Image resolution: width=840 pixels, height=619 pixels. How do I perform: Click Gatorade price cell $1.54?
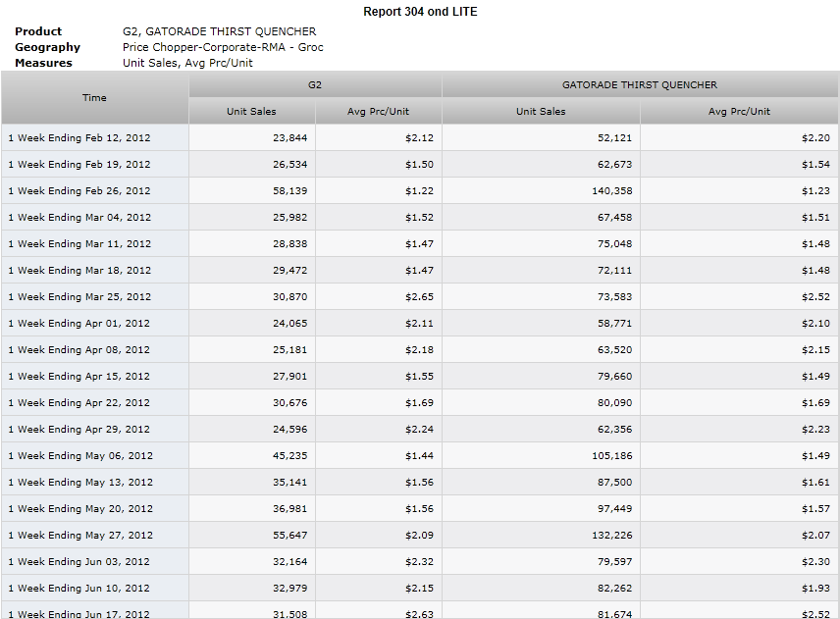click(739, 165)
